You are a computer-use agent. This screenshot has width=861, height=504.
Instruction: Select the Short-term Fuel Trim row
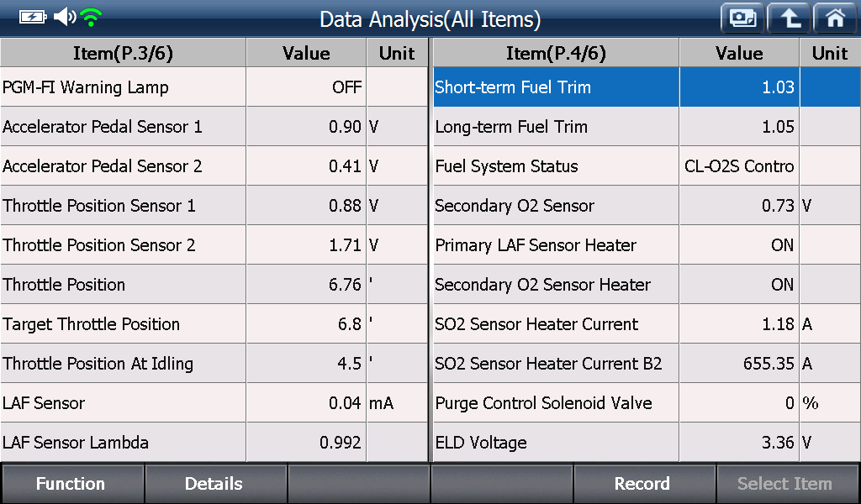click(x=647, y=87)
